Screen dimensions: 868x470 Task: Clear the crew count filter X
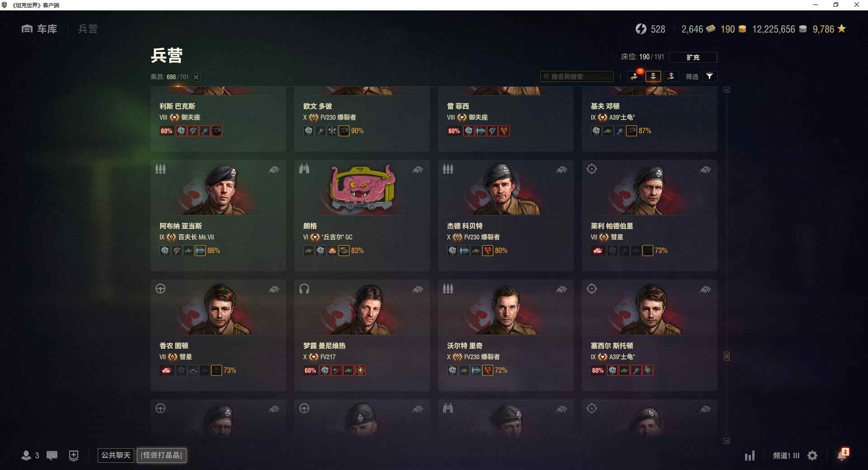coord(196,77)
